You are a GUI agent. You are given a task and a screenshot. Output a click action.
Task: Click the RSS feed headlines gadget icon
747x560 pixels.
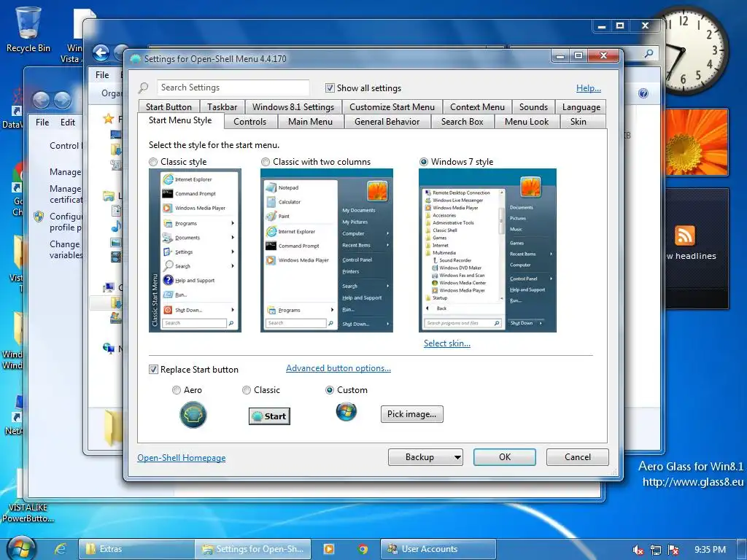(x=684, y=236)
